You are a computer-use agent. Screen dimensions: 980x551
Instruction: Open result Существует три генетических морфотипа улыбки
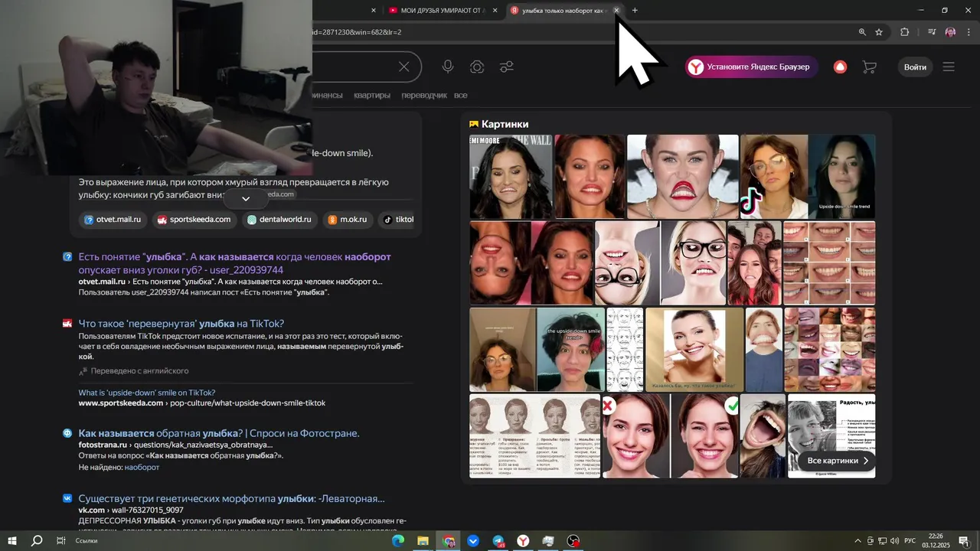click(x=231, y=498)
